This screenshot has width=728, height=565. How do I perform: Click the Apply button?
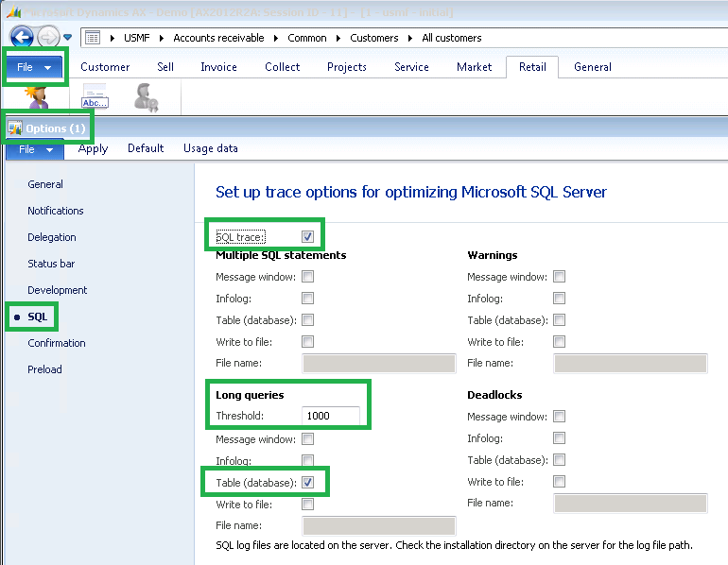[93, 148]
